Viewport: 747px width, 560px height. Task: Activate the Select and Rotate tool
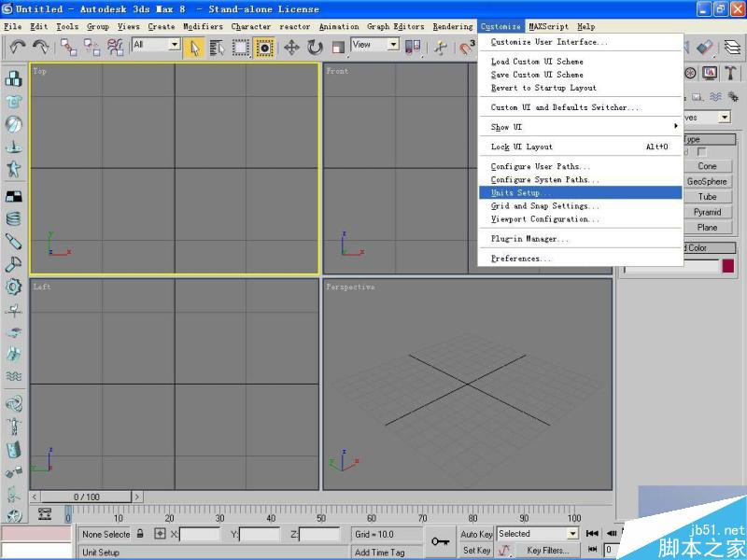pyautogui.click(x=316, y=47)
